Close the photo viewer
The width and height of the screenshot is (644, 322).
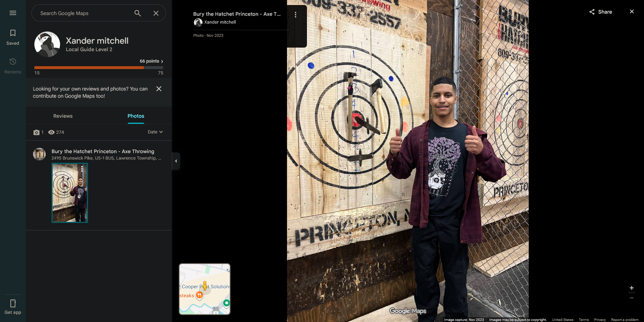632,11
